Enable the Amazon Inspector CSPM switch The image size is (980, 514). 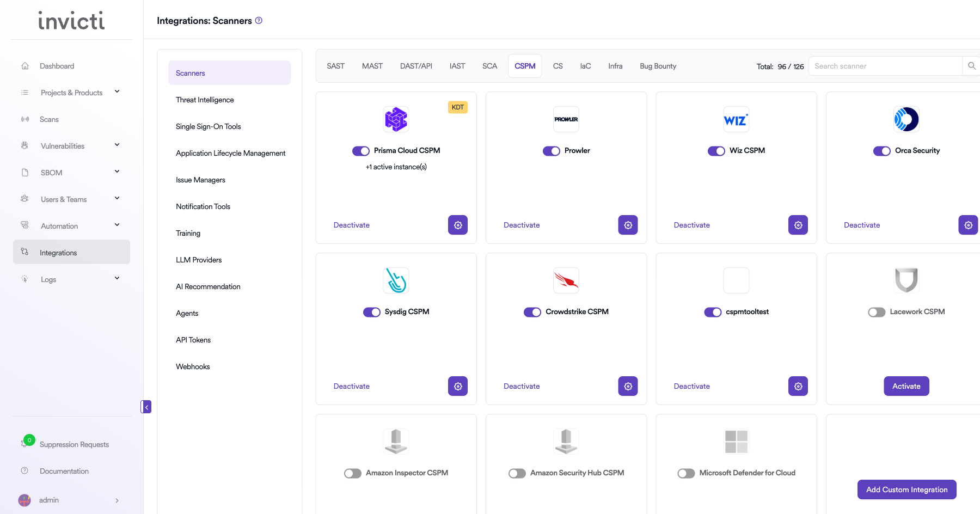pos(352,473)
